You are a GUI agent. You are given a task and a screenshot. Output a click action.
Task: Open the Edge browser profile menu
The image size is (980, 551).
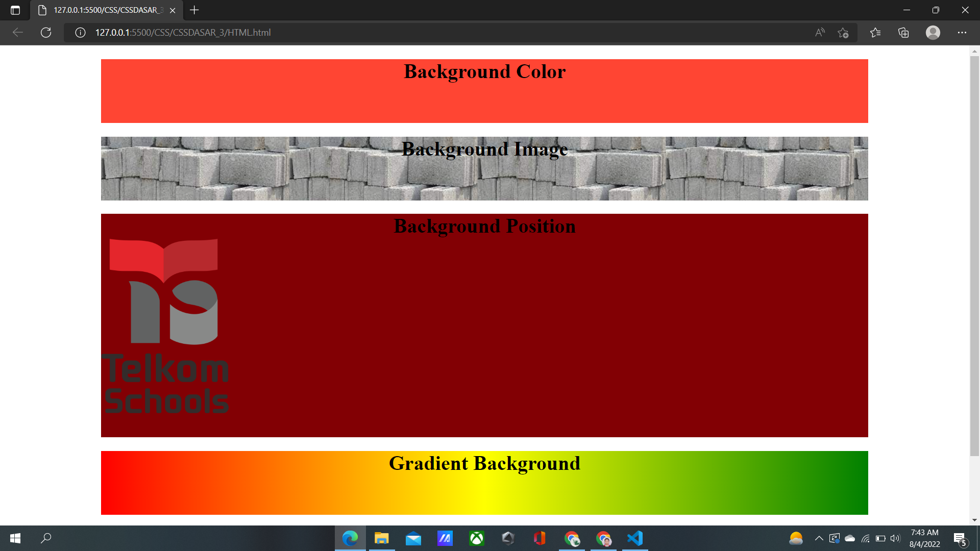pyautogui.click(x=933, y=33)
